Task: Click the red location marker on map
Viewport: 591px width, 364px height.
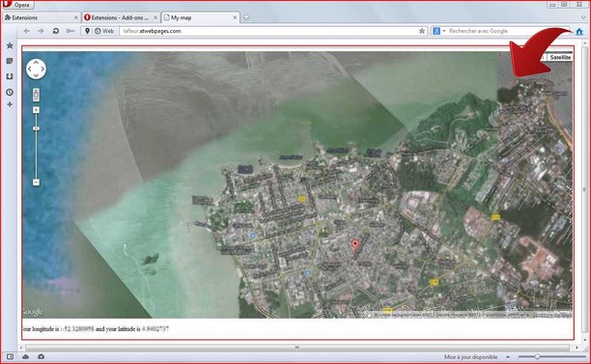Action: [354, 246]
